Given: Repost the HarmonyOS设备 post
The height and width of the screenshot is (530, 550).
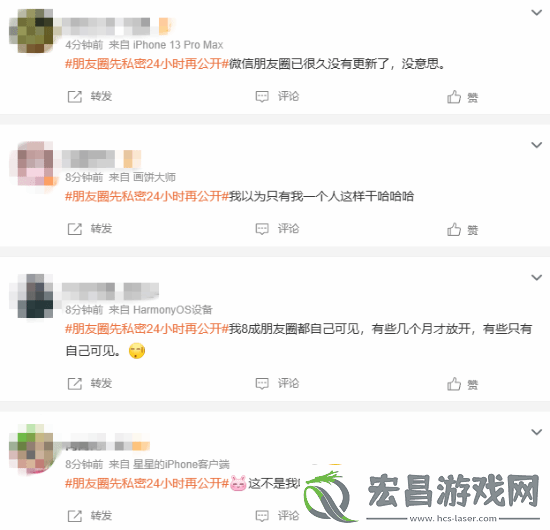Looking at the screenshot, I should click(x=89, y=383).
